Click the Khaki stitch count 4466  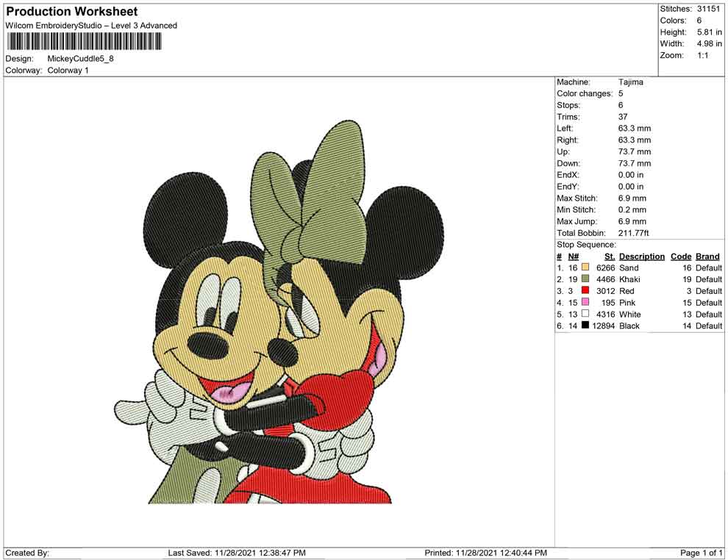point(605,279)
